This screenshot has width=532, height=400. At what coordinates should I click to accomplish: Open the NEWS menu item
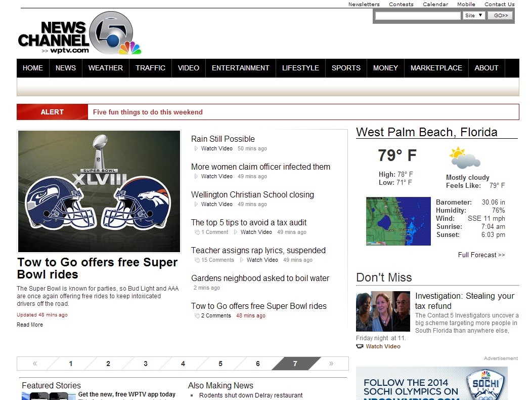(66, 68)
